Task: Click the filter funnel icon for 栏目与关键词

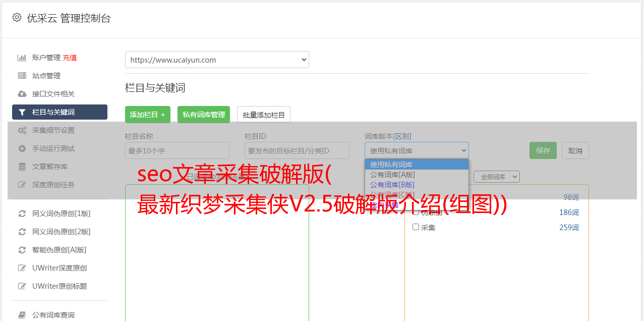Action: pyautogui.click(x=22, y=112)
